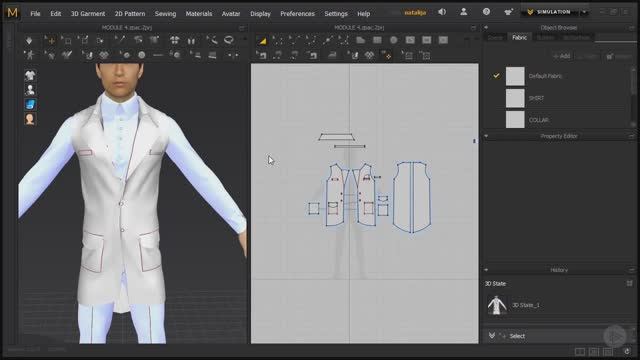Click the 'Default Fabric' name text

click(545, 76)
